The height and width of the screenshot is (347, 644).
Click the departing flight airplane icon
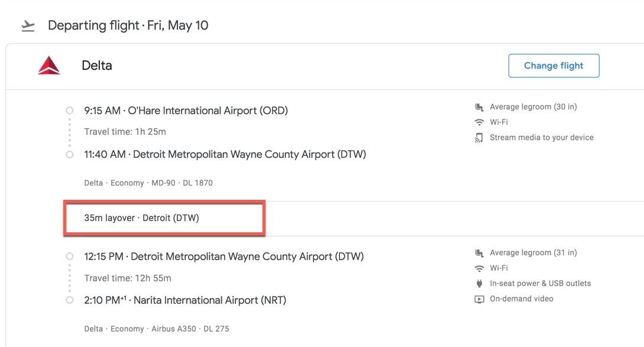27,26
